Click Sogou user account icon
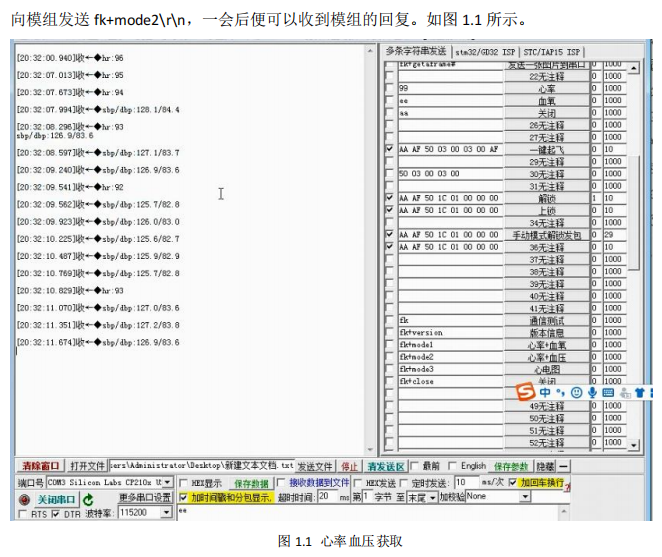 (625, 393)
